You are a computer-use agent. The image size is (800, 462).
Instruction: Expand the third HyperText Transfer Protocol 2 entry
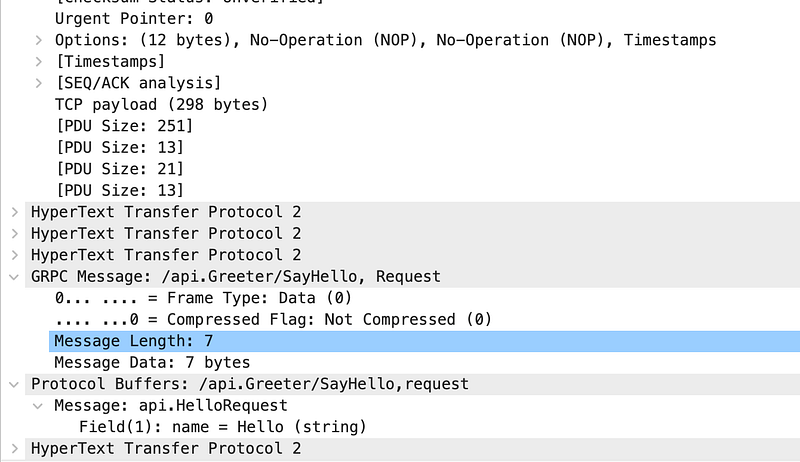click(15, 255)
